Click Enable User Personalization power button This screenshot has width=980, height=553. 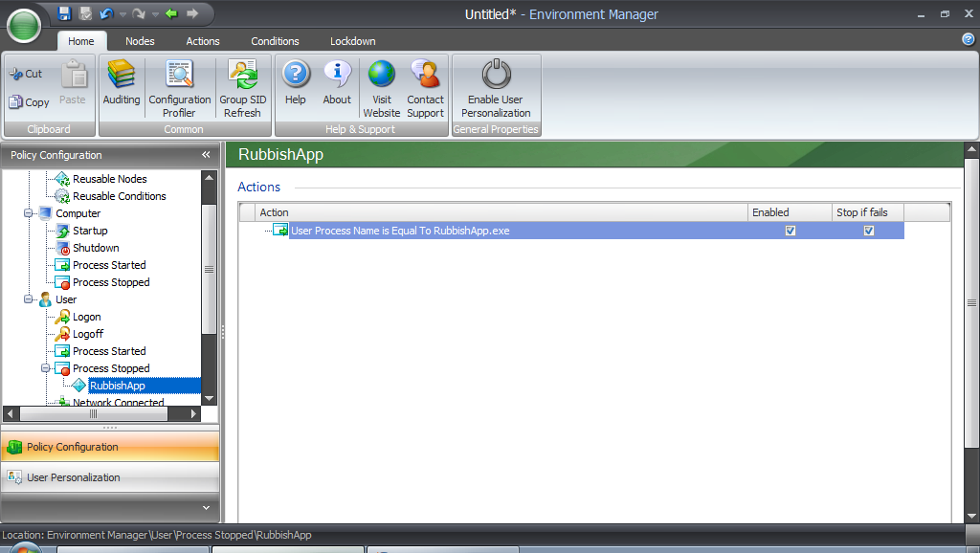(x=496, y=88)
